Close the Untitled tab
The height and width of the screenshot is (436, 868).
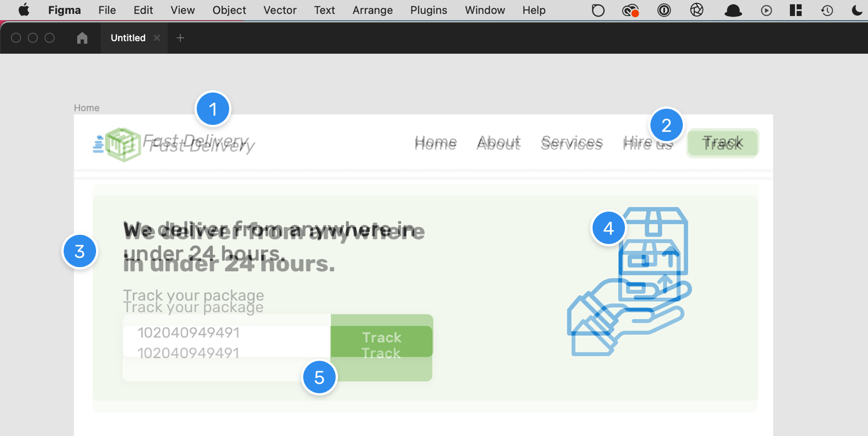point(157,38)
